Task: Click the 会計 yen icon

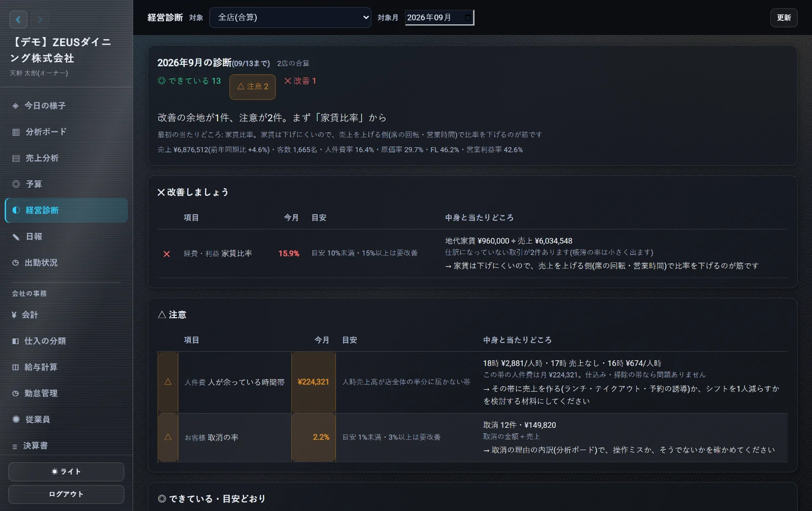Action: pyautogui.click(x=14, y=315)
